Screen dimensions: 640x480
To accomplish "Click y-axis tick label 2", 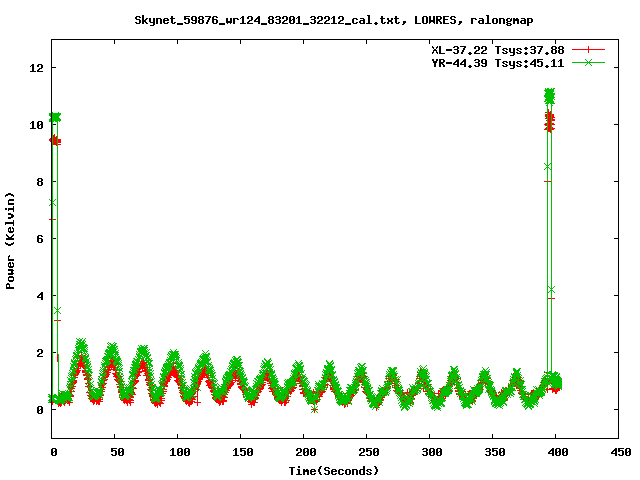I will coord(40,353).
